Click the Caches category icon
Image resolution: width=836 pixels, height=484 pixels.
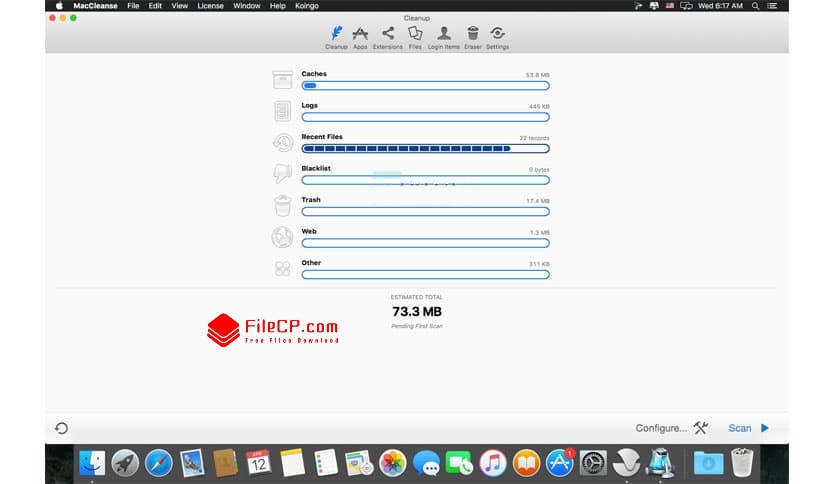point(283,80)
